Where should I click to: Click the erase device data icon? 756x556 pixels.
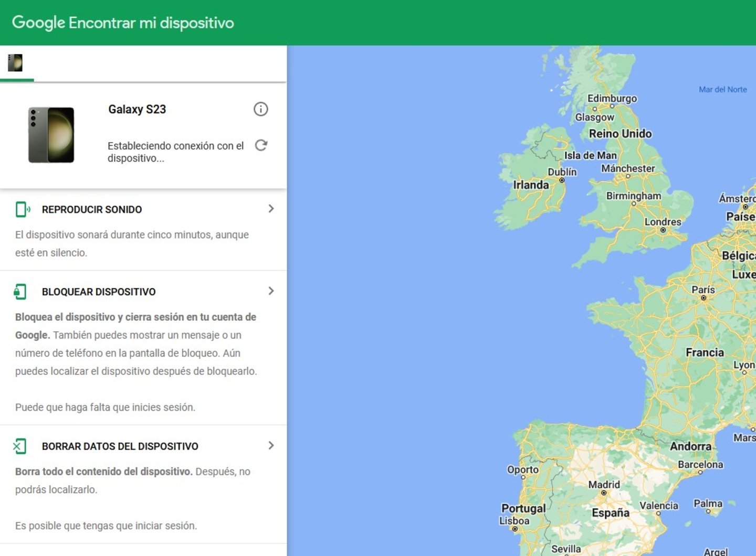tap(19, 446)
